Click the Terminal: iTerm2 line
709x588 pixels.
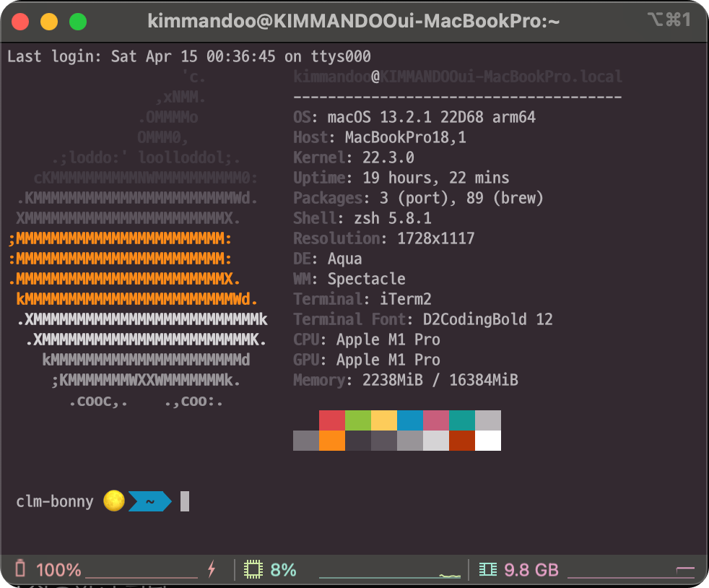(x=362, y=299)
